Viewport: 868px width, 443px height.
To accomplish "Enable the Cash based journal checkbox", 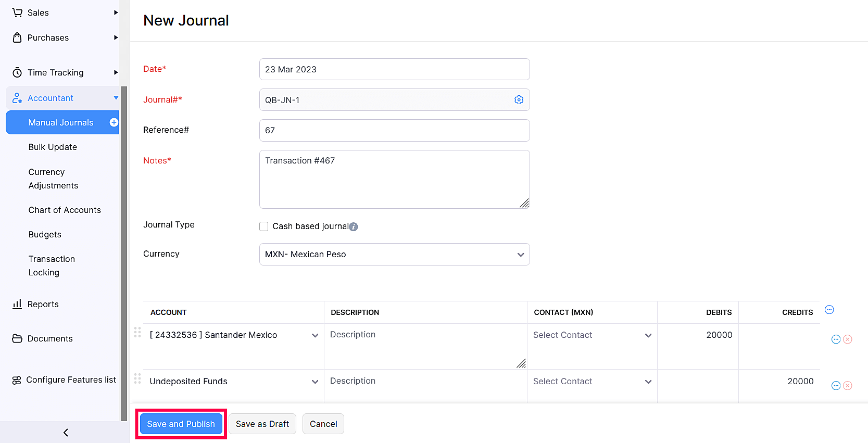I will (264, 226).
